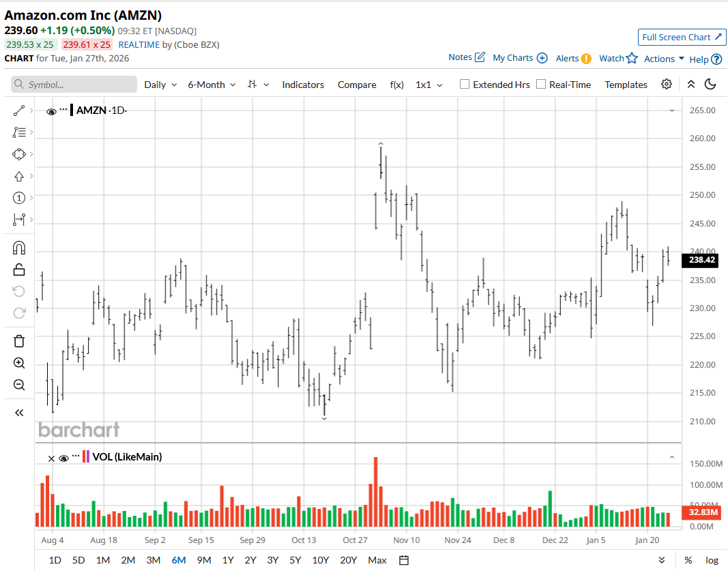Toggle log scale button

tap(712, 560)
